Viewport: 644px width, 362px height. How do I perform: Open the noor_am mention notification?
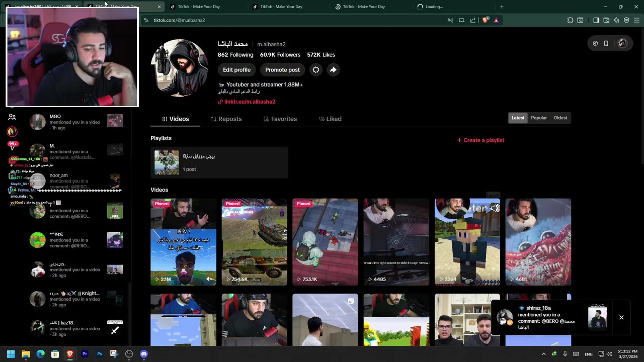point(76,181)
